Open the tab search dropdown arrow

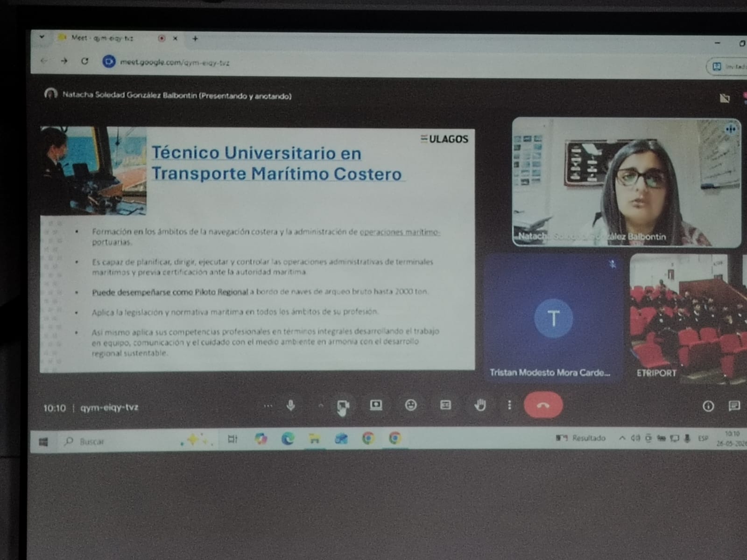click(42, 37)
